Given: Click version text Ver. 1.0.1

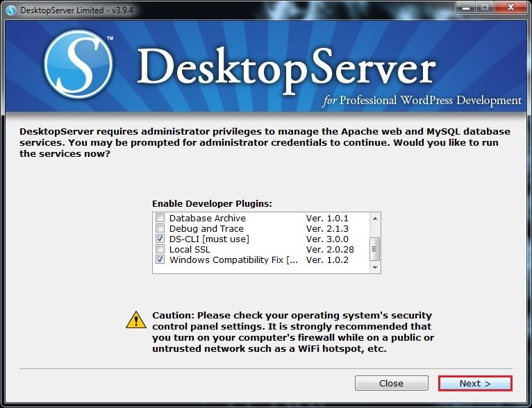Looking at the screenshot, I should (x=327, y=218).
